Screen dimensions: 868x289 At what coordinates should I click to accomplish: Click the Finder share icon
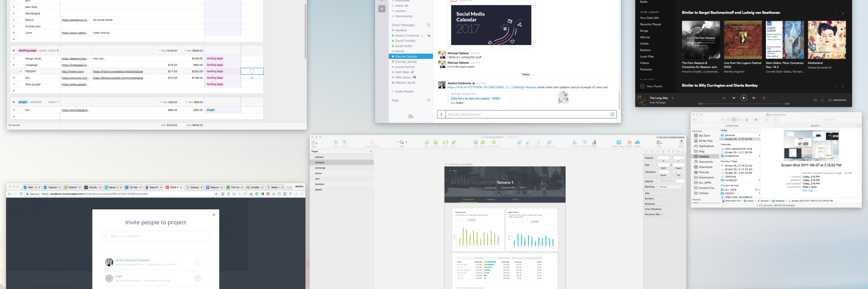coord(766,120)
